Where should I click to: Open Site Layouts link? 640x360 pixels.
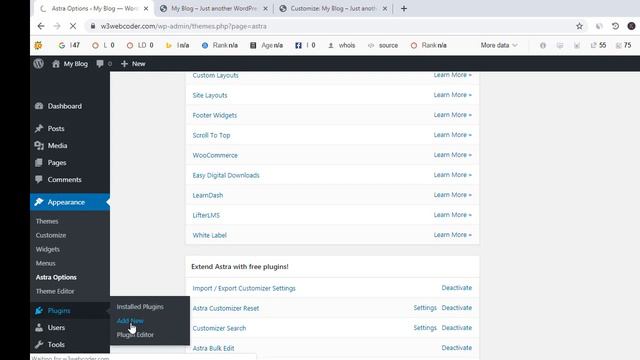coord(210,96)
